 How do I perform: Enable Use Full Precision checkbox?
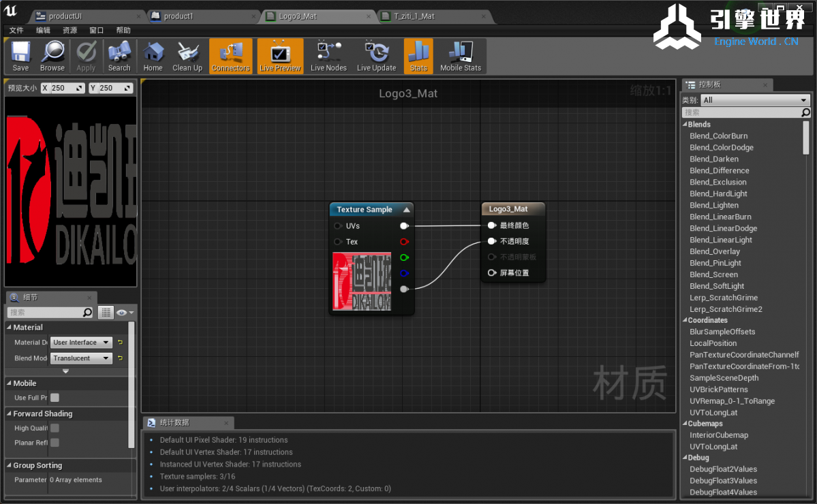pyautogui.click(x=55, y=397)
